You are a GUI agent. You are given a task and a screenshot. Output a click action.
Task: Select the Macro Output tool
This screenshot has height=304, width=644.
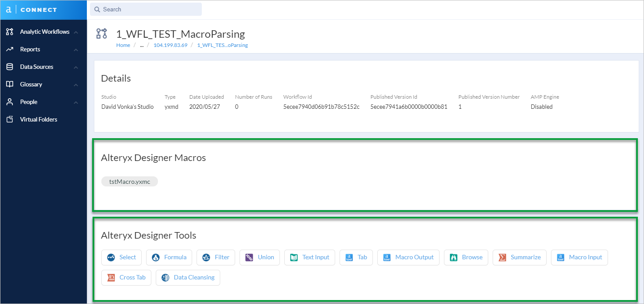click(x=386, y=258)
